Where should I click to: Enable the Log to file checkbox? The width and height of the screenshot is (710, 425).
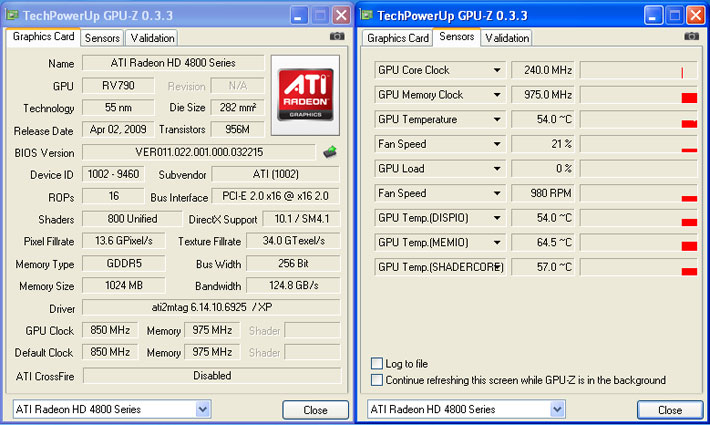pyautogui.click(x=377, y=363)
